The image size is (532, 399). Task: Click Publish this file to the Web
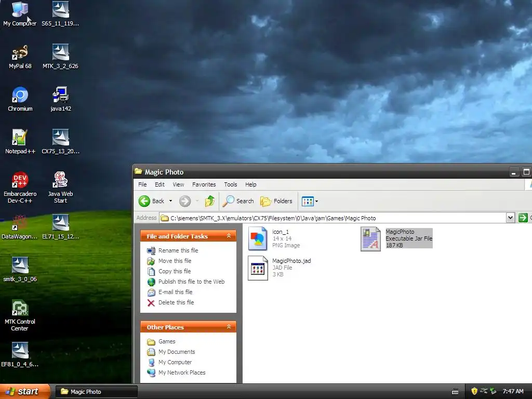click(186, 282)
